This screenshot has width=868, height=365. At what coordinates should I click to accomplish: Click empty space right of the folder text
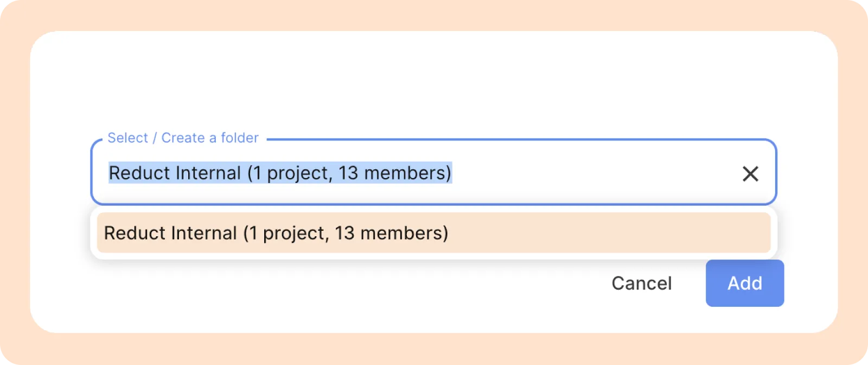coord(591,173)
